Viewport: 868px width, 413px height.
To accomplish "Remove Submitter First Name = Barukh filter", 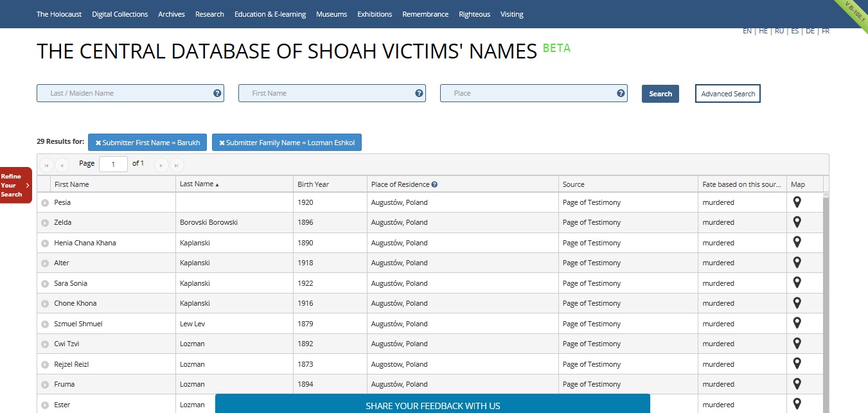I will pyautogui.click(x=98, y=143).
